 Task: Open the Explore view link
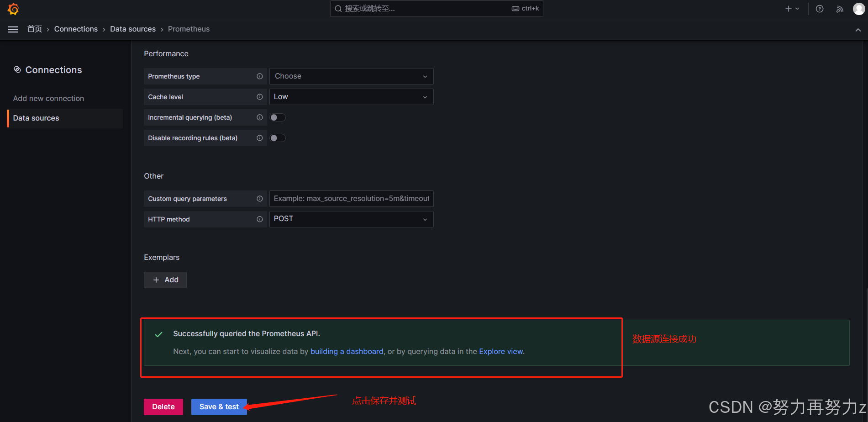[x=501, y=352]
